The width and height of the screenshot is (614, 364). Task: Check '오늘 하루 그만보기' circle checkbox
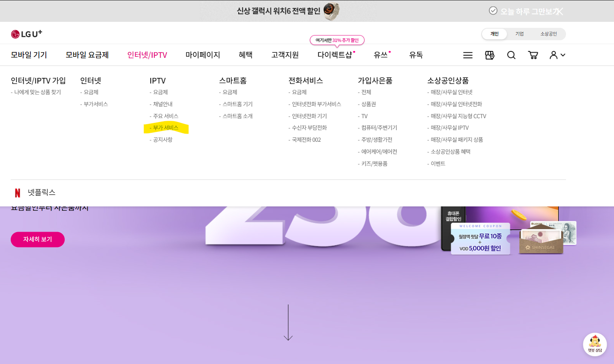coord(493,11)
